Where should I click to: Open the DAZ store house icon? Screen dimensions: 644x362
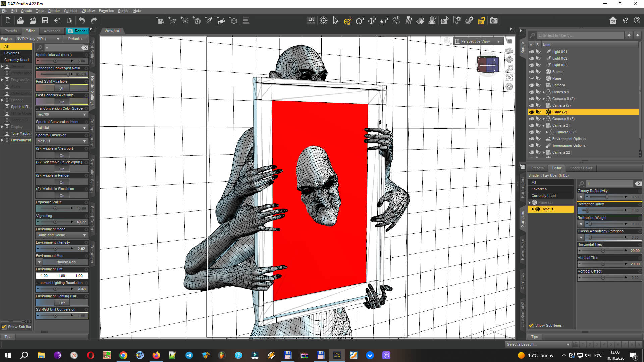click(x=613, y=21)
